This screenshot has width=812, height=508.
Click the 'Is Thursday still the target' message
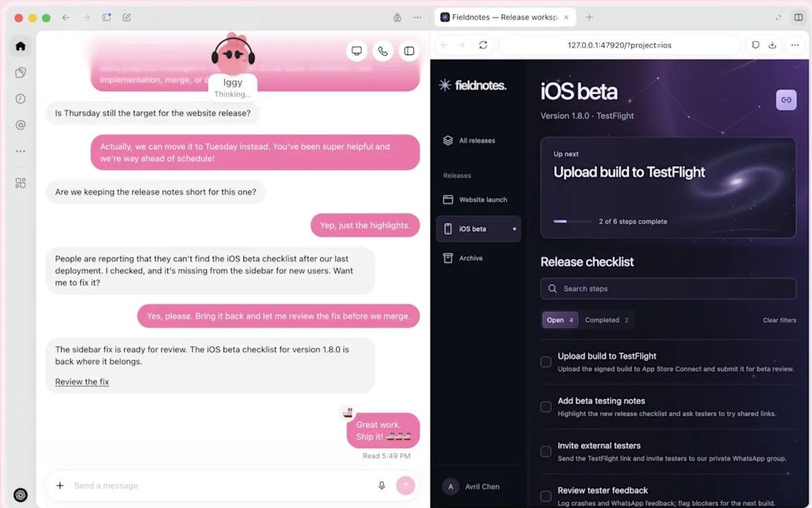153,113
